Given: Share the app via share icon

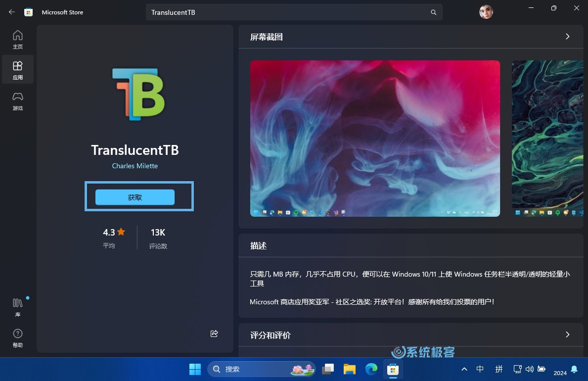Looking at the screenshot, I should (x=214, y=333).
